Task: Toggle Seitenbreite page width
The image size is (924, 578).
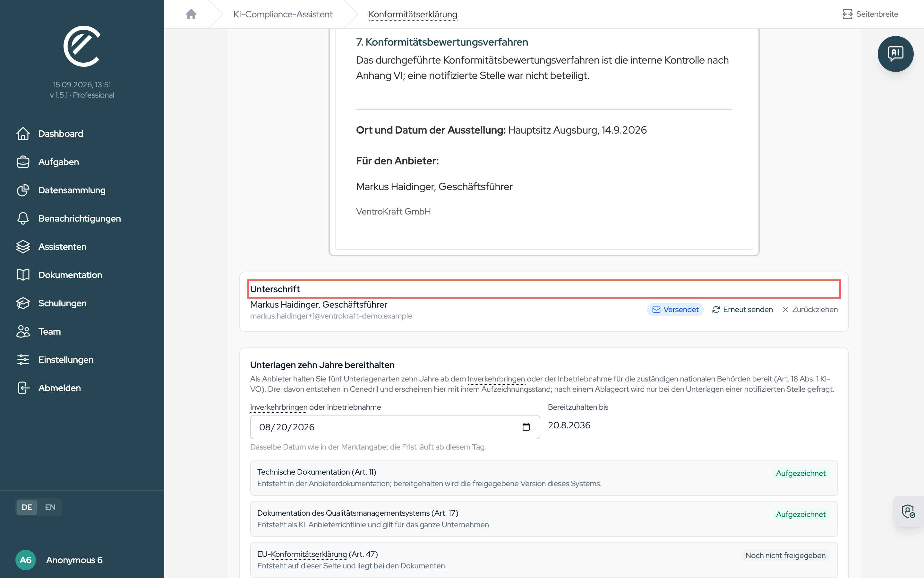Action: 870,14
